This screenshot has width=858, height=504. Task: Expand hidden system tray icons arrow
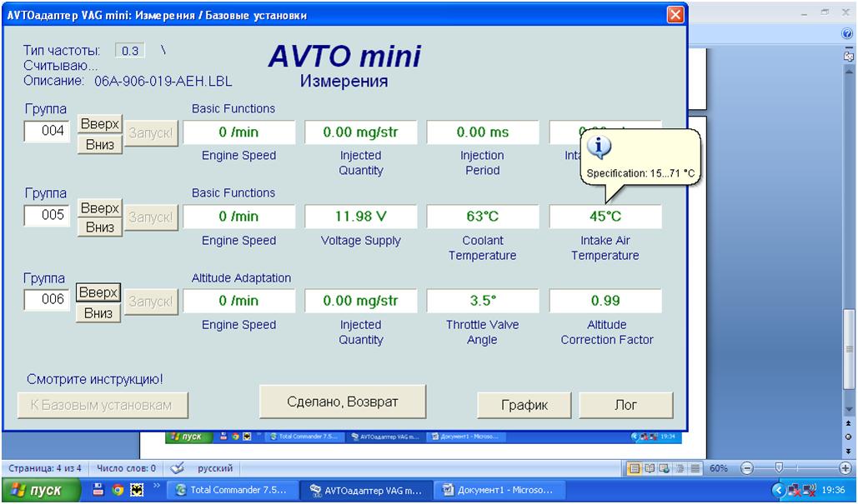[x=780, y=490]
